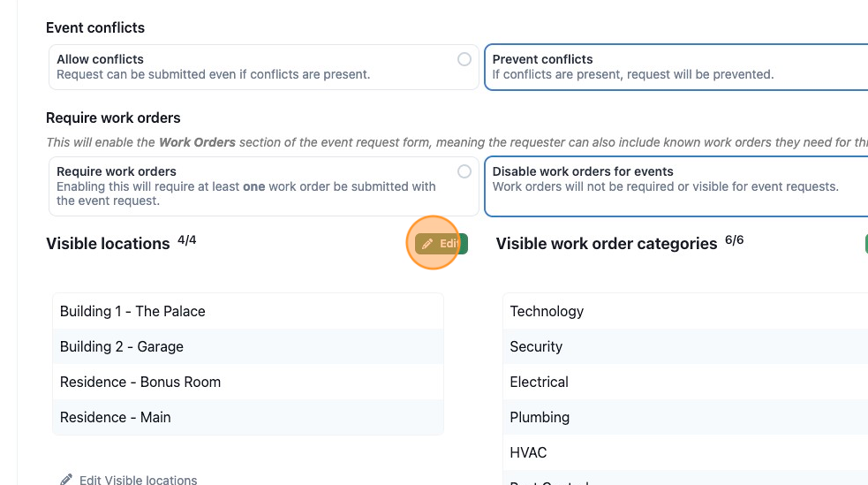Click the HVAC category row
This screenshot has height=485, width=868.
pyautogui.click(x=685, y=452)
